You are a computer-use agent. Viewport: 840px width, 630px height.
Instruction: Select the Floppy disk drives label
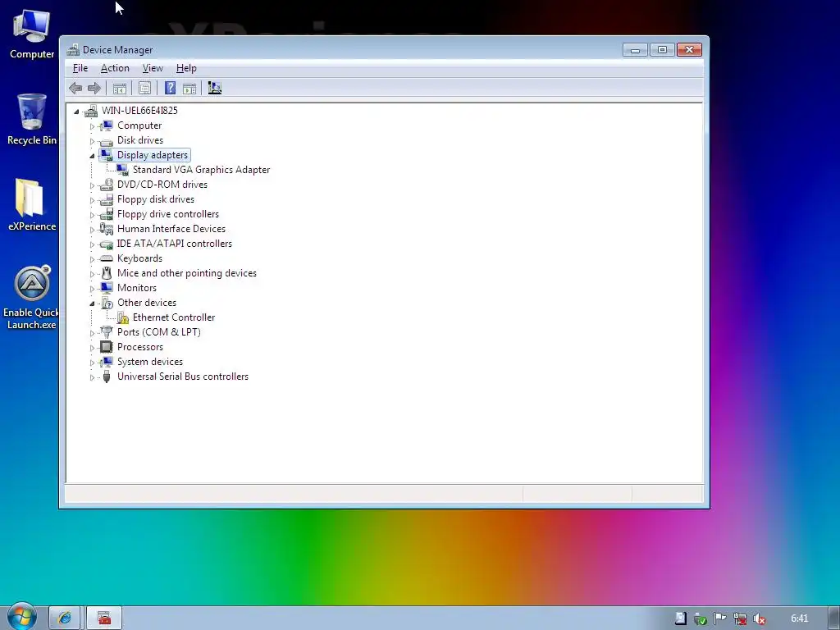point(156,199)
